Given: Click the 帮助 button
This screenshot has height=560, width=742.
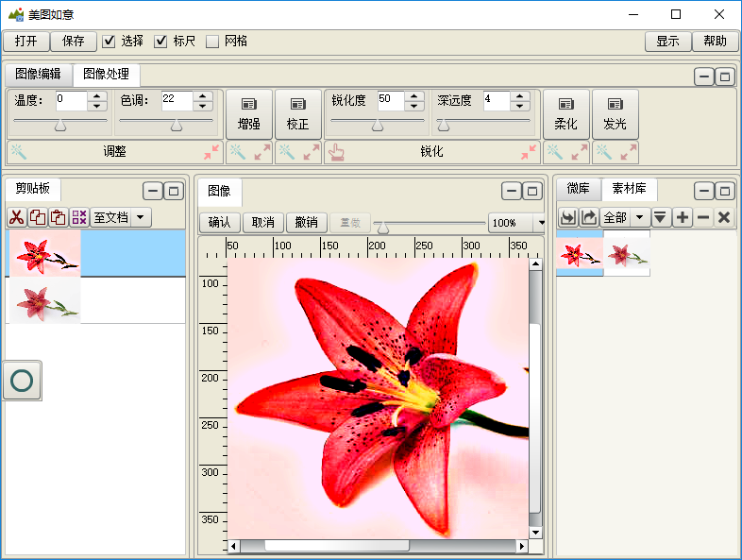Looking at the screenshot, I should [715, 42].
